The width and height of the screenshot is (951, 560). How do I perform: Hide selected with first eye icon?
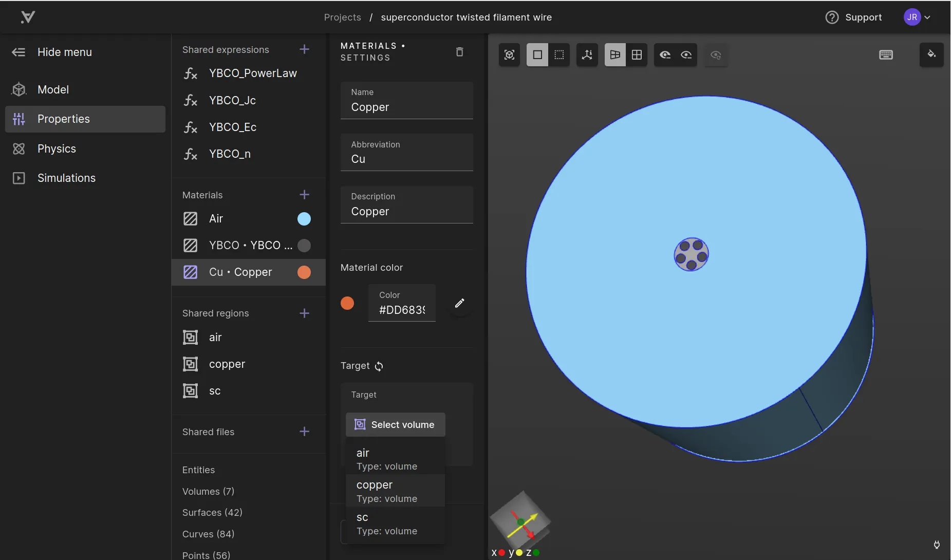pos(665,55)
